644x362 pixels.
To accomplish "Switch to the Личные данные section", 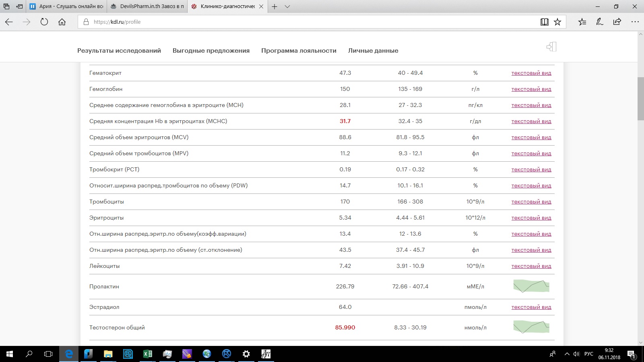I will [373, 51].
